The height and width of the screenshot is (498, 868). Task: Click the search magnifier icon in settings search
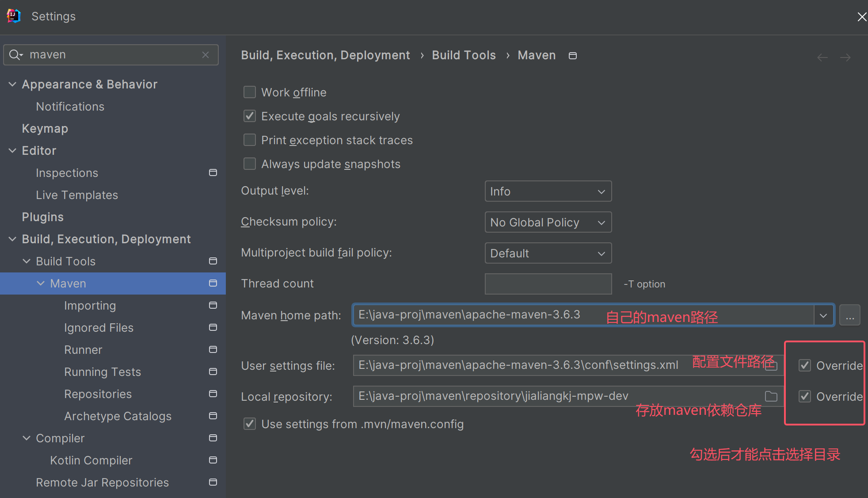click(15, 54)
